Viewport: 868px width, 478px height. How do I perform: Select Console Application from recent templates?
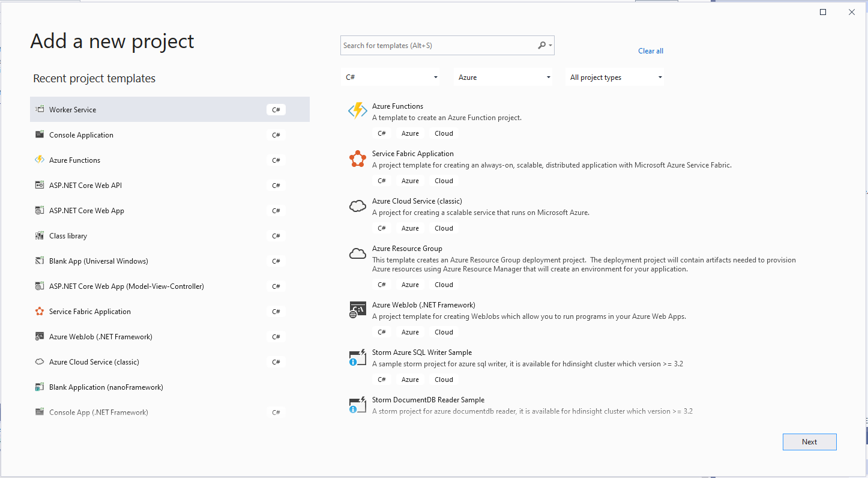tap(81, 135)
